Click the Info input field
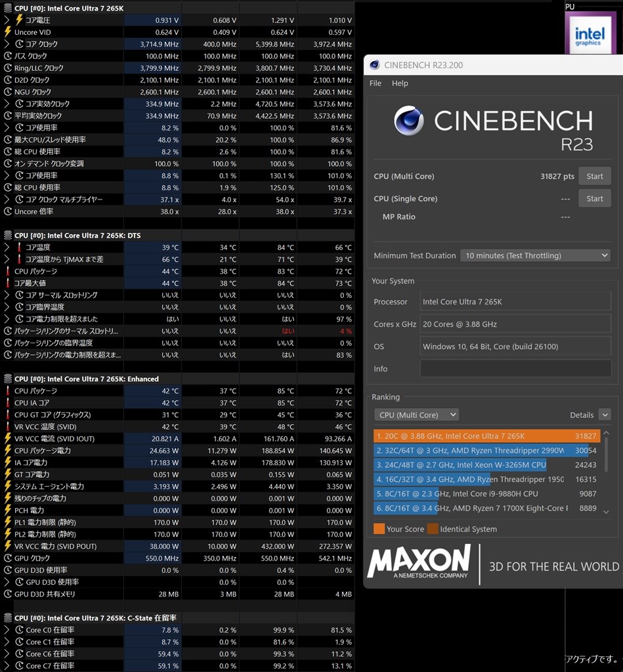Image resolution: width=623 pixels, height=672 pixels. [x=515, y=369]
